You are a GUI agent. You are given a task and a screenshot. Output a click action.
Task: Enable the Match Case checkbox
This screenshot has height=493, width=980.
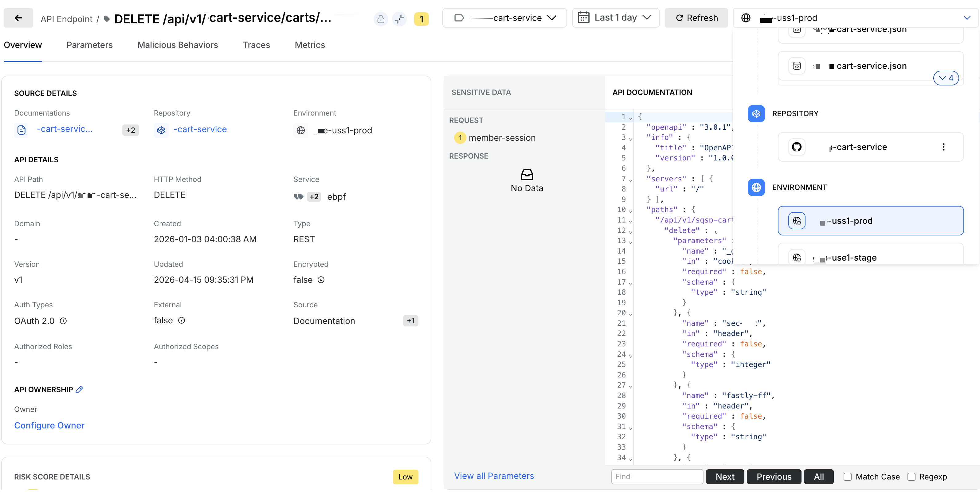click(847, 477)
